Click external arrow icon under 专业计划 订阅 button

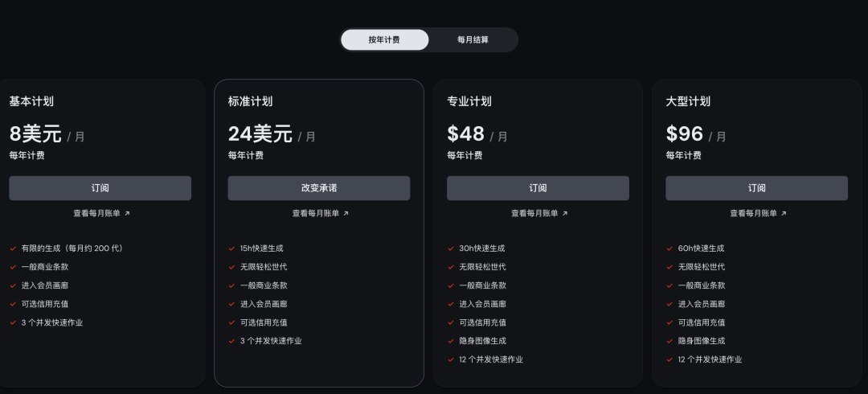pyautogui.click(x=565, y=213)
